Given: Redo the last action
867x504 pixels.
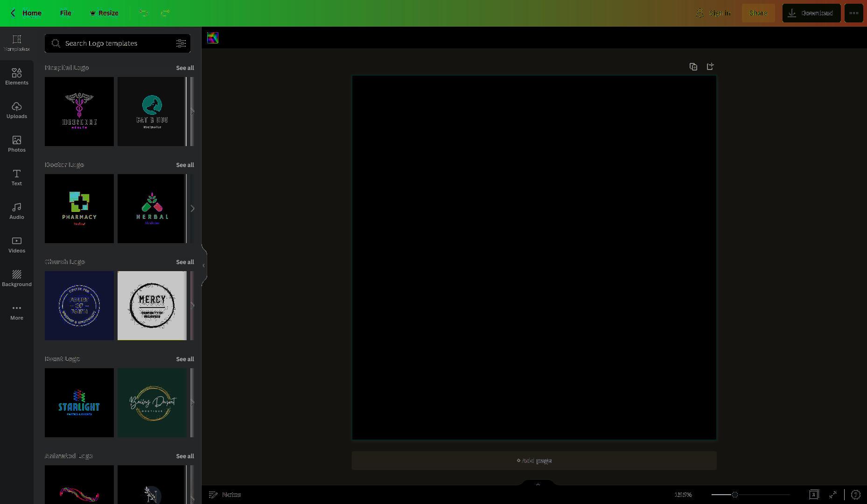Looking at the screenshot, I should coord(165,13).
